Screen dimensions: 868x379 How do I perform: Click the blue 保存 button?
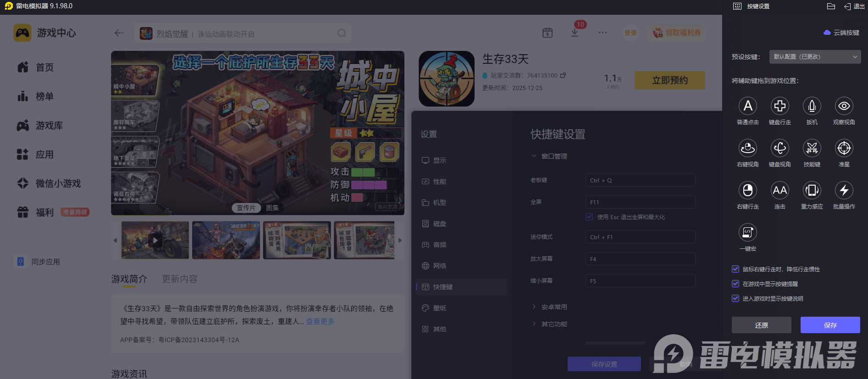[830, 325]
